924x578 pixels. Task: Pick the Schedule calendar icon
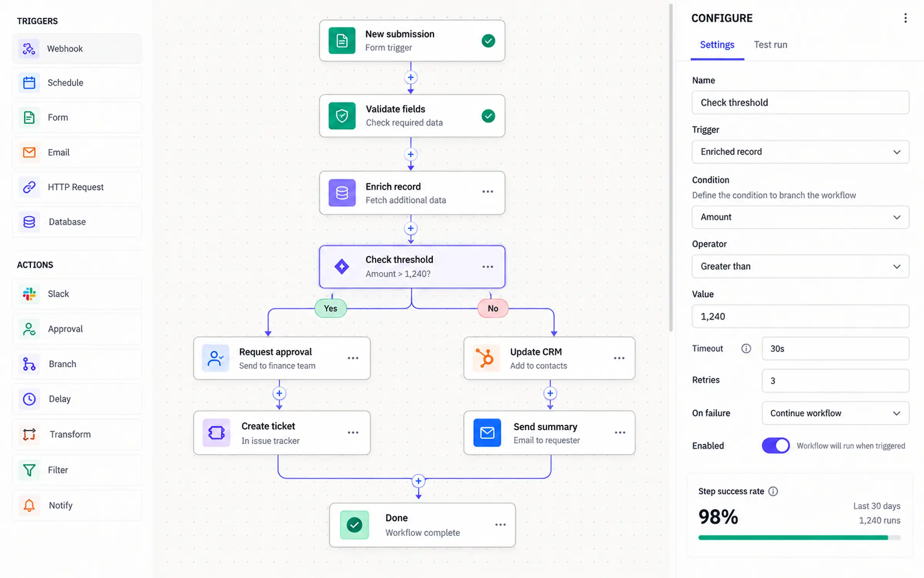(x=29, y=82)
